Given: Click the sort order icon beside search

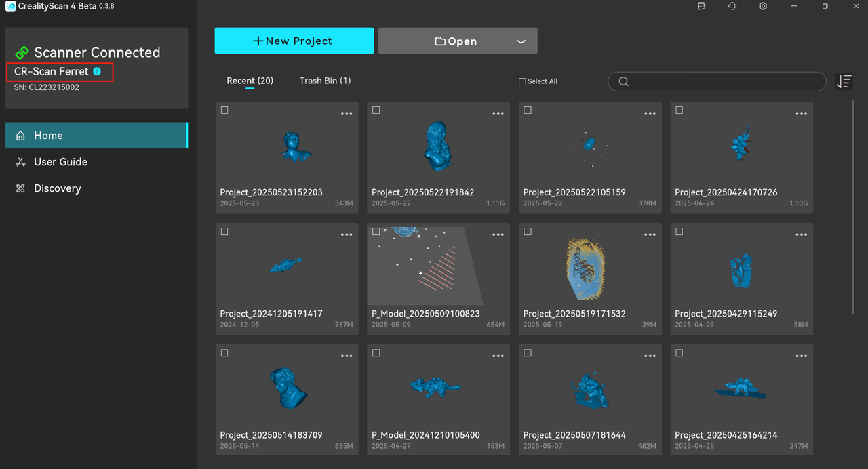Looking at the screenshot, I should click(844, 81).
